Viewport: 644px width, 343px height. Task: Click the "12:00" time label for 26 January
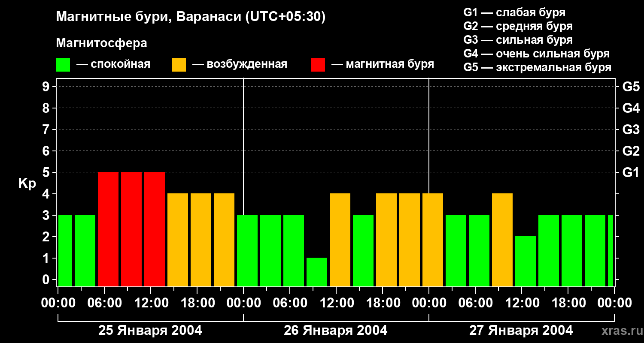click(x=336, y=303)
